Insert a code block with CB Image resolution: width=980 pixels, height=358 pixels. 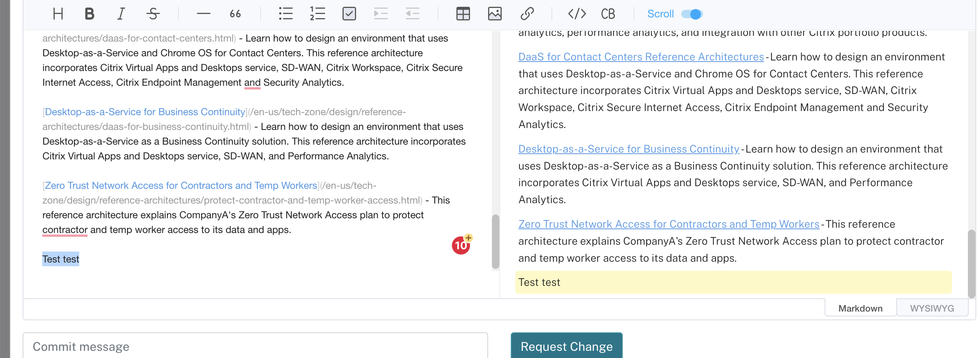[x=608, y=14]
